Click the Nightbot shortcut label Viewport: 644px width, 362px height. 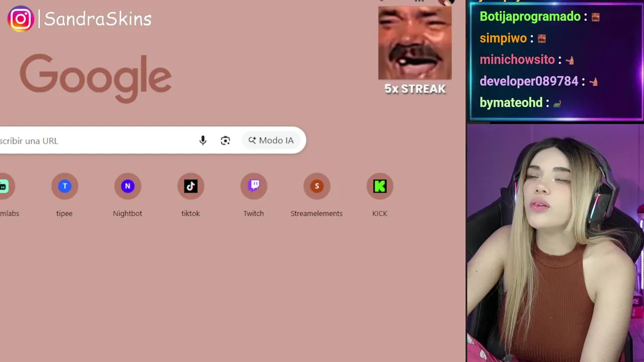point(127,213)
